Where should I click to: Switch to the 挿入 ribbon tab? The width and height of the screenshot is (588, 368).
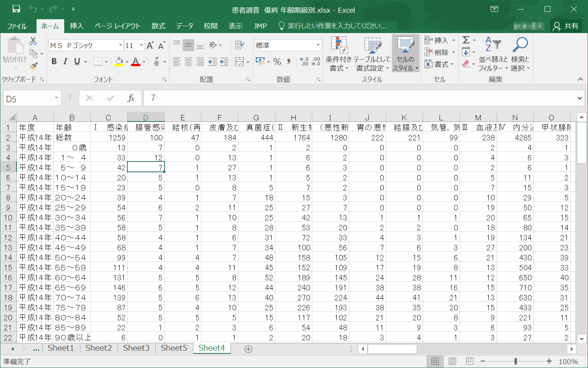(77, 26)
